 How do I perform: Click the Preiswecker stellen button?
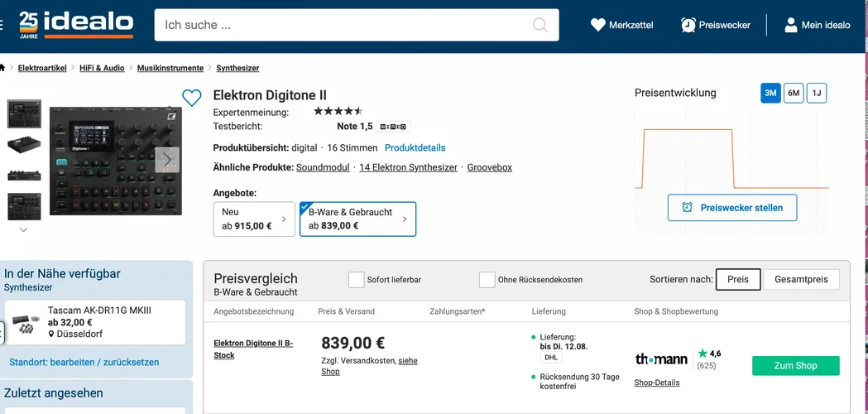[732, 208]
